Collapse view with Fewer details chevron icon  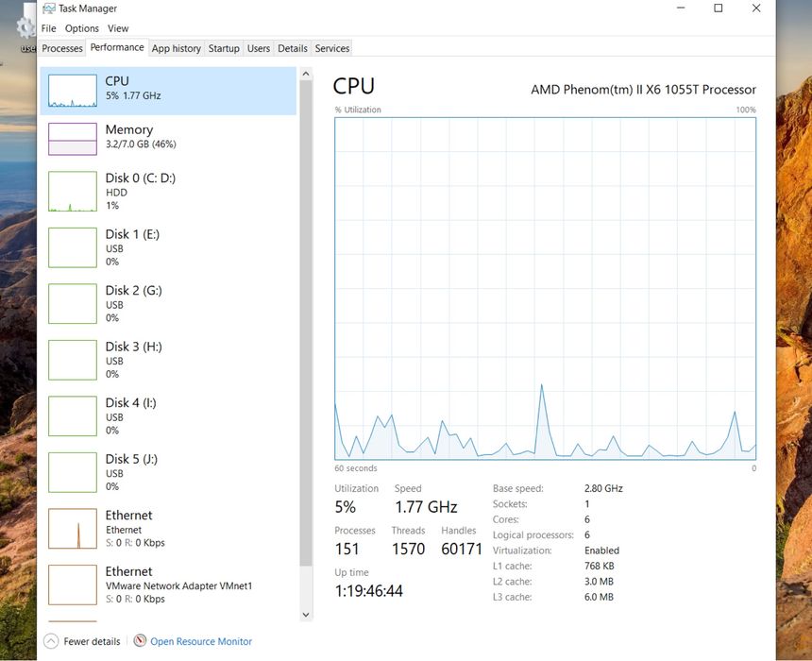(x=51, y=641)
